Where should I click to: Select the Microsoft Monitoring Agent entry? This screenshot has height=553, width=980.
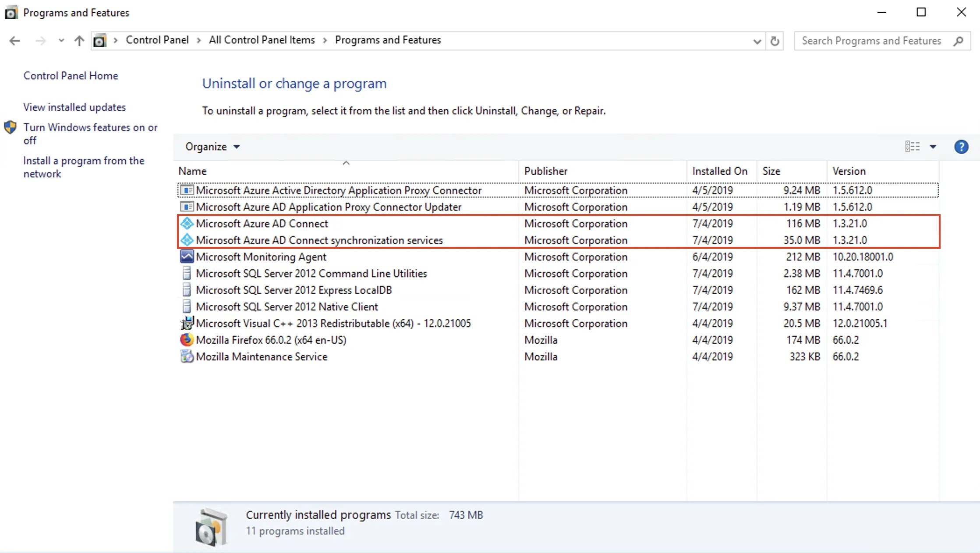[558, 257]
